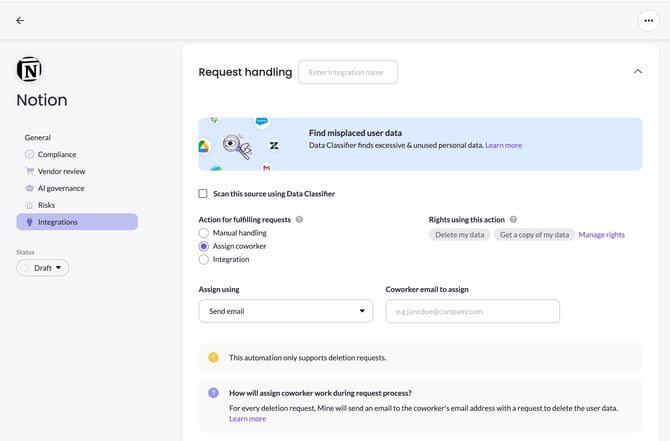Select the Manual handling radio option
This screenshot has width=670, height=441.
(x=204, y=233)
